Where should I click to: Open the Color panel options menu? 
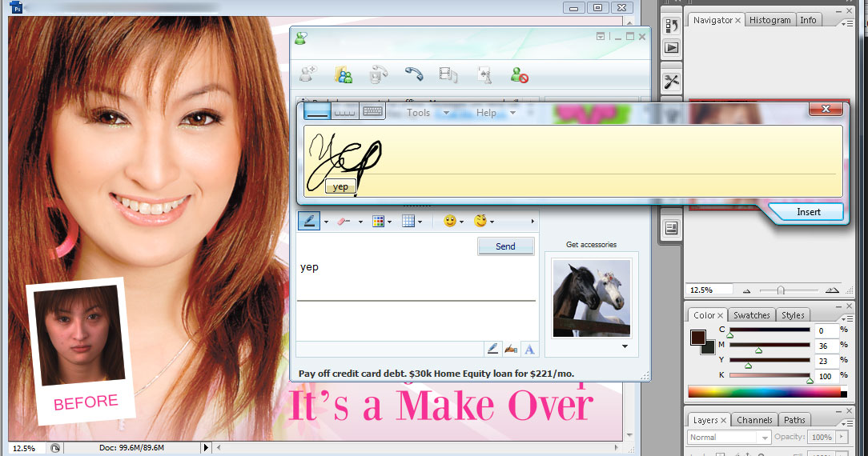pos(847,318)
